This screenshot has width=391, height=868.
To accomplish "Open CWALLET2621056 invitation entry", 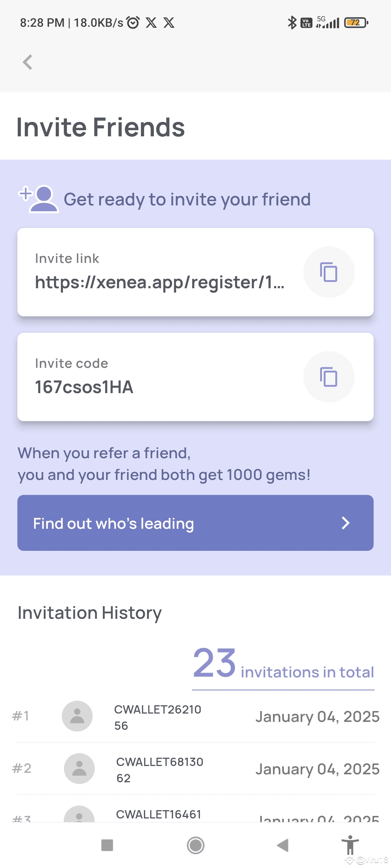I will click(x=157, y=717).
